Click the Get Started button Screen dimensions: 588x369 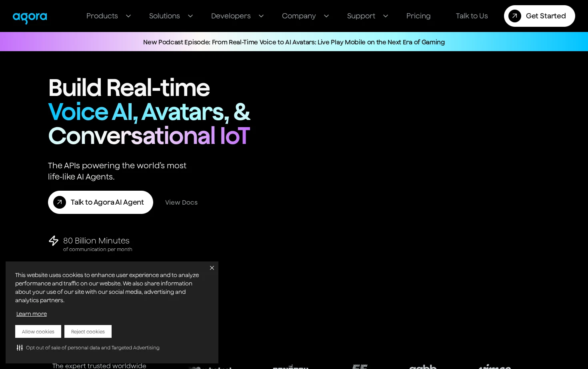(540, 16)
